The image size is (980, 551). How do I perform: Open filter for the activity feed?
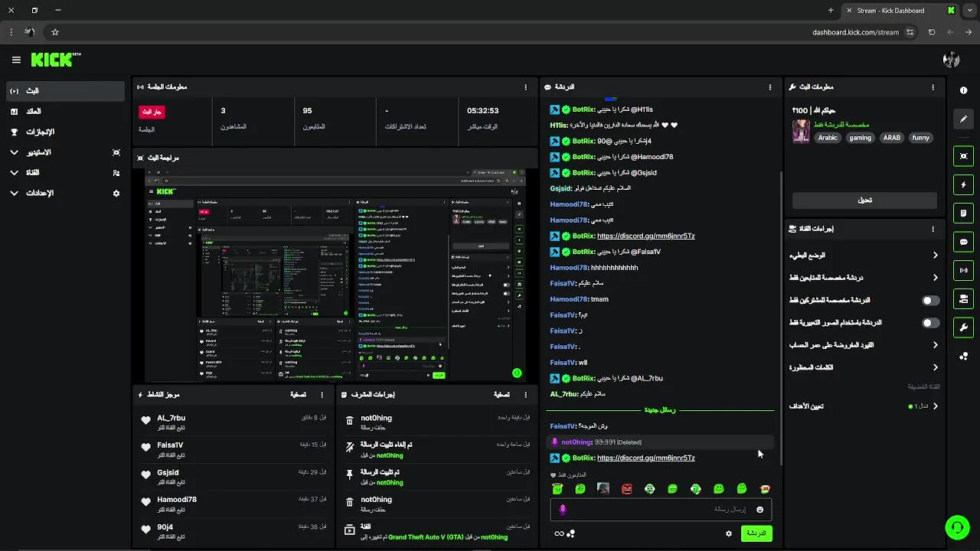tap(299, 395)
